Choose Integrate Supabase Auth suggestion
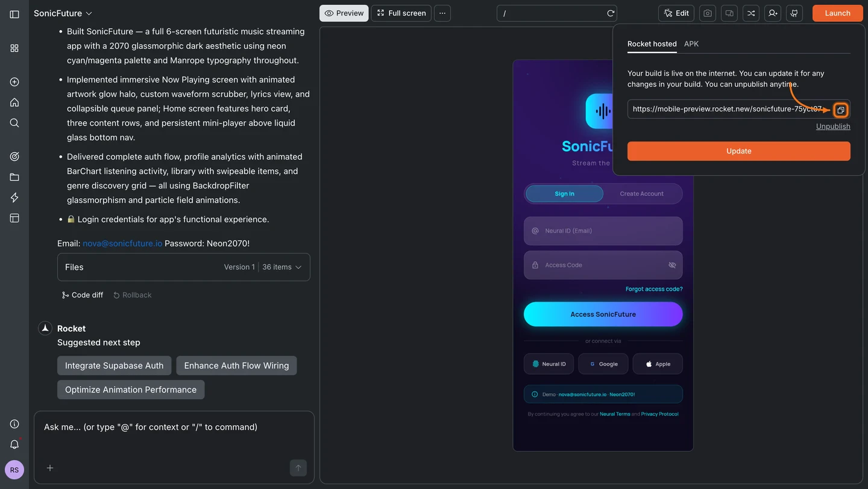The height and width of the screenshot is (489, 868). click(115, 366)
